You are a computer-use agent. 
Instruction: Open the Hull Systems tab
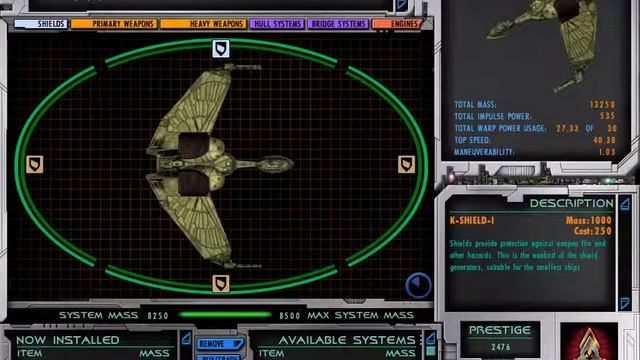coord(277,24)
